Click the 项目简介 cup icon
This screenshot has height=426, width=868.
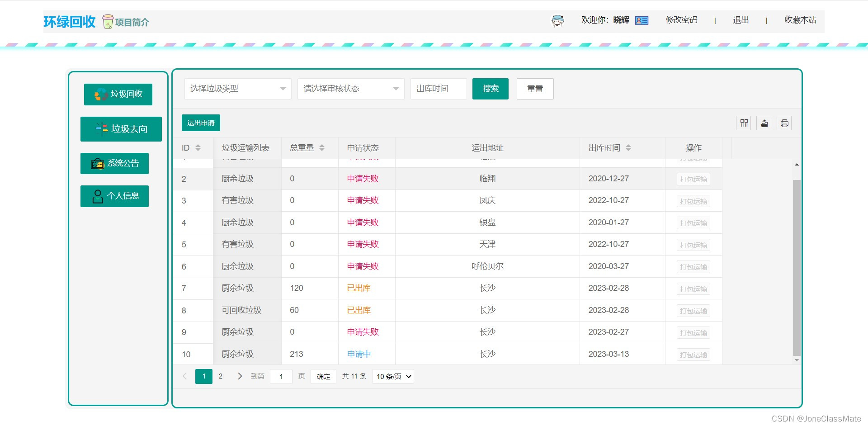click(108, 21)
